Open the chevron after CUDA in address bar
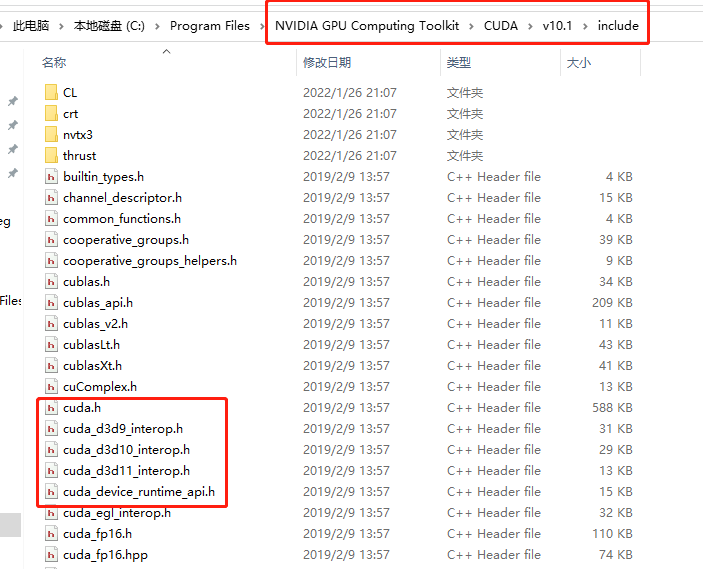The height and width of the screenshot is (569, 703). coord(530,26)
